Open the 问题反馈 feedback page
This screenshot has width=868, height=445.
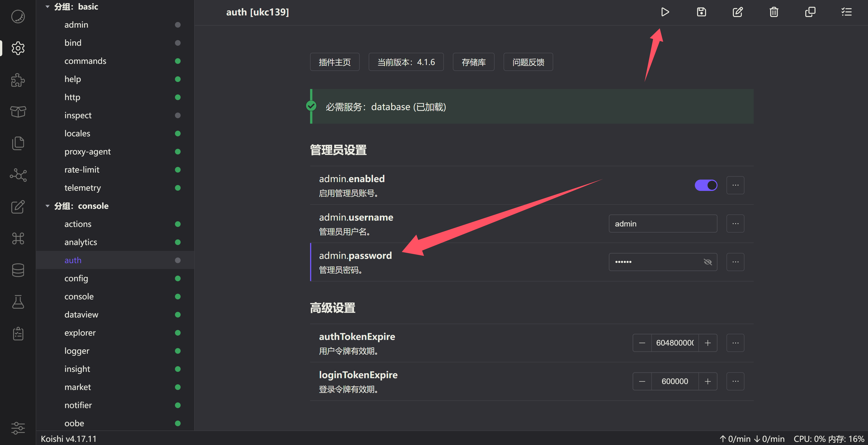(528, 62)
